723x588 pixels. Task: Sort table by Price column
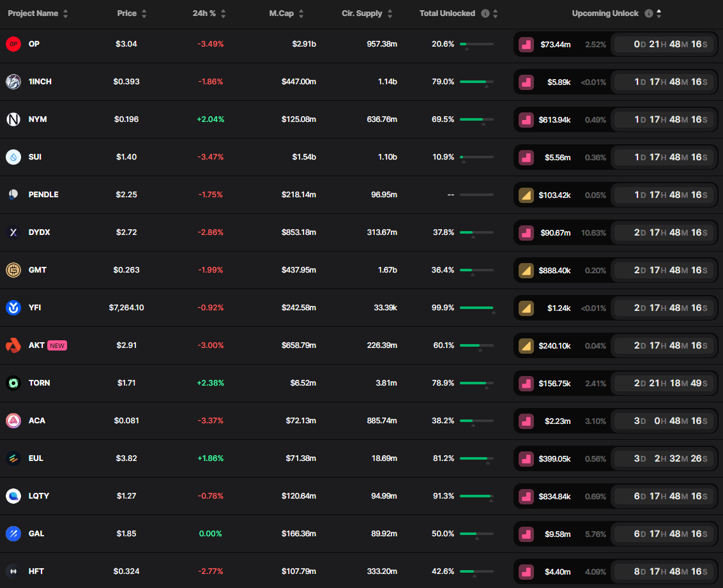[x=144, y=14]
